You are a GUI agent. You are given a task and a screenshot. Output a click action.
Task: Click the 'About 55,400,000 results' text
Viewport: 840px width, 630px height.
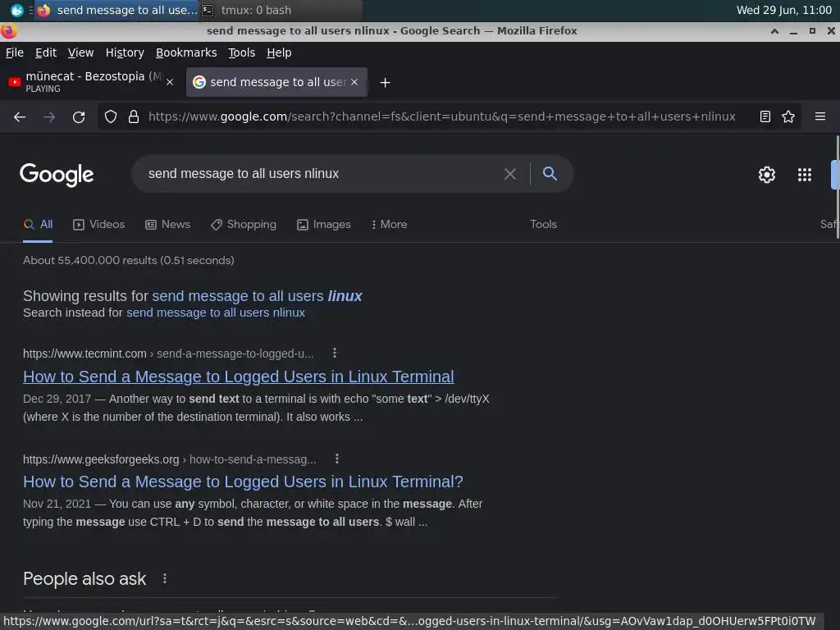pyautogui.click(x=129, y=260)
